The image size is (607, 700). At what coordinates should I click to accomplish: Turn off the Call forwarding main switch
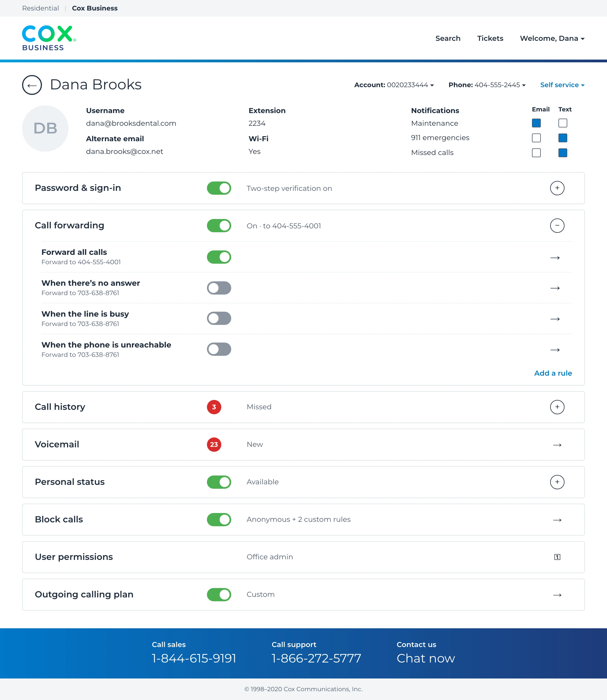(x=219, y=226)
